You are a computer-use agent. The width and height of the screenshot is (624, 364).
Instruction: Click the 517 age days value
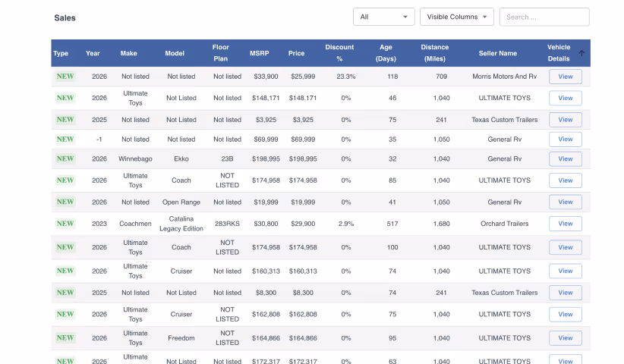tap(392, 224)
